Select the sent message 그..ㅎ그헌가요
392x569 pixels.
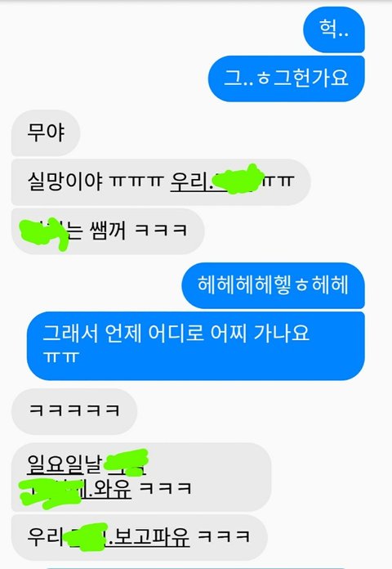(x=287, y=78)
